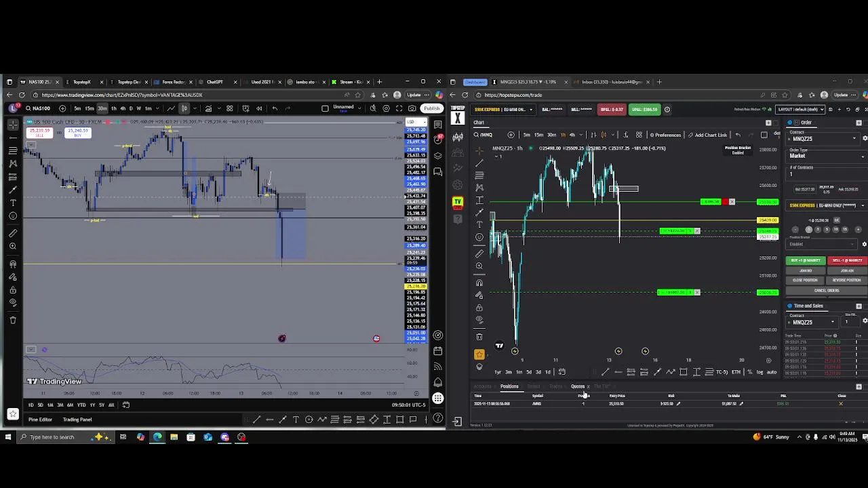The width and height of the screenshot is (868, 488).
Task: Click TradingView alert clock icon in top toolbar
Action: 246,108
